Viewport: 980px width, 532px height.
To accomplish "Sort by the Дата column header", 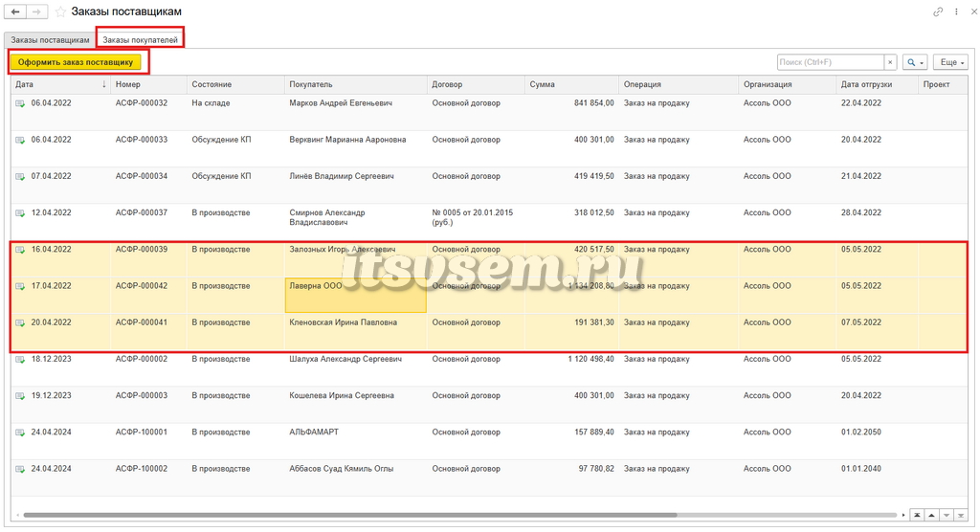I will 60,84.
